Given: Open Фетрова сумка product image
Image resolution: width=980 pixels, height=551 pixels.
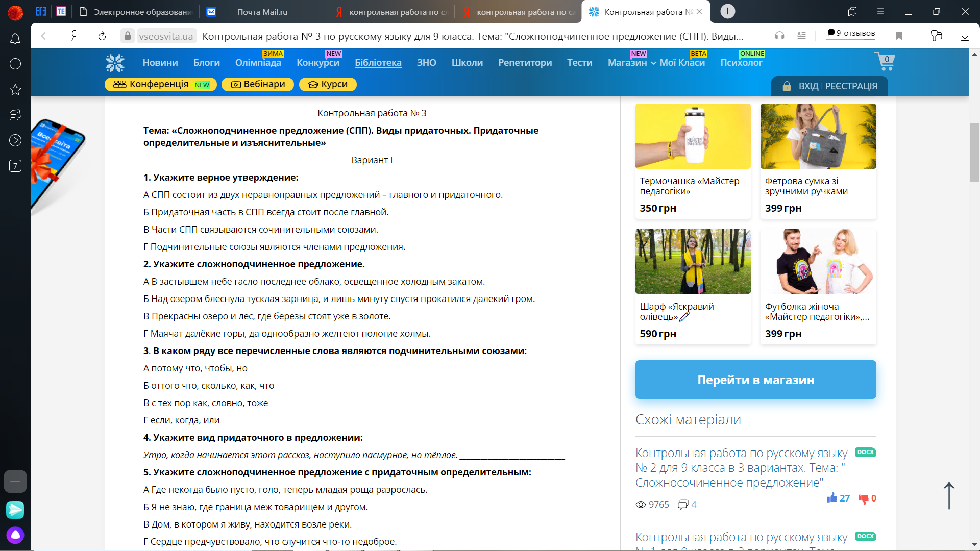Looking at the screenshot, I should coord(818,136).
